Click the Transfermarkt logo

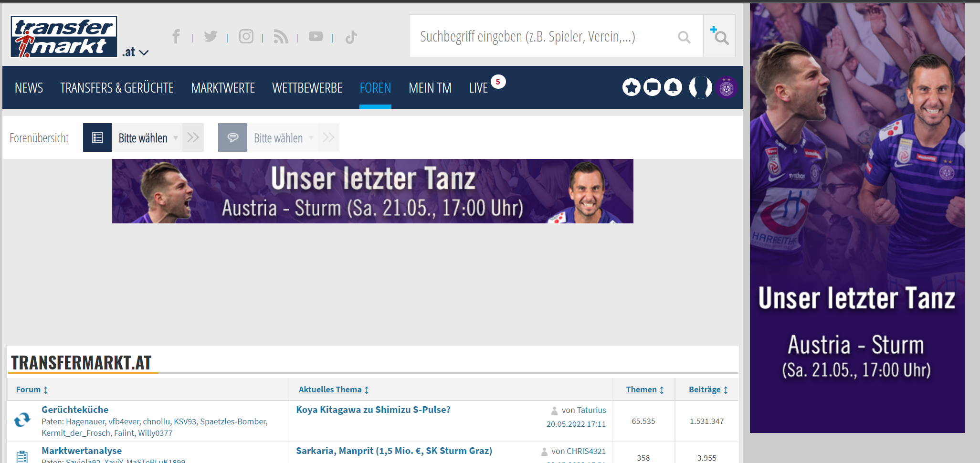pos(64,37)
